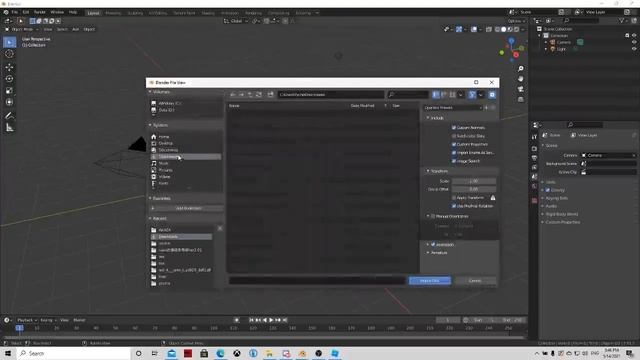Open File Explorer from taskbar
This screenshot has width=640, height=360.
coord(269,353)
